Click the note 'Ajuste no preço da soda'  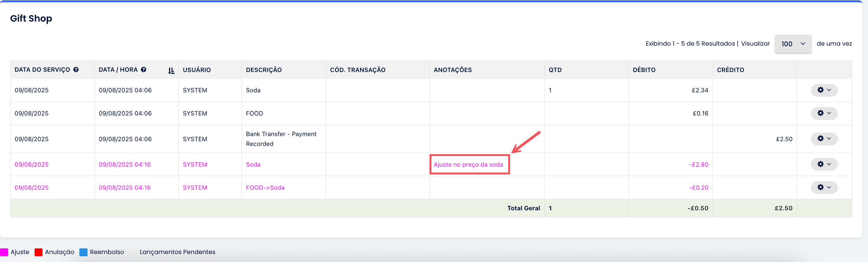coord(468,164)
